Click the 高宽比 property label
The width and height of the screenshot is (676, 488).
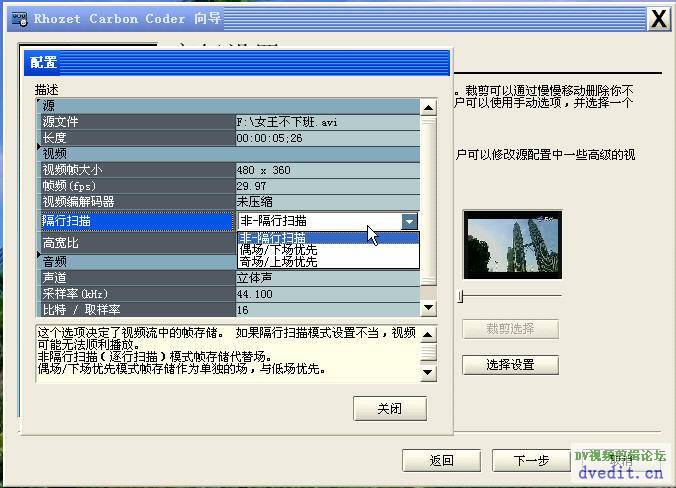pyautogui.click(x=60, y=243)
